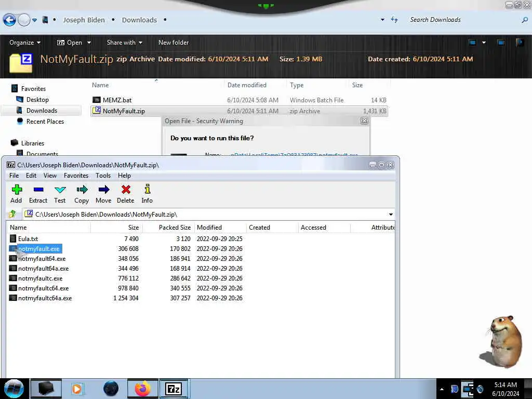Click Explorer Forward navigation button
The image size is (532, 399).
pos(24,20)
